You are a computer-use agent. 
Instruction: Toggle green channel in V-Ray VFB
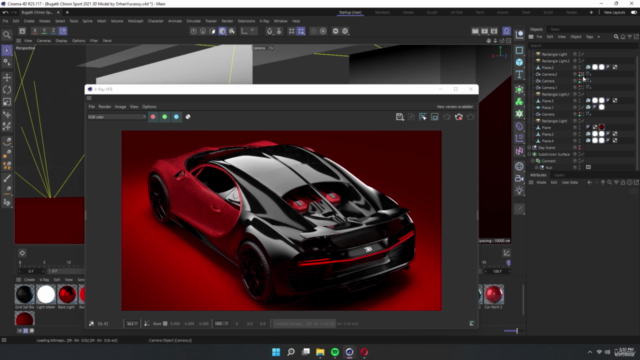click(x=164, y=117)
